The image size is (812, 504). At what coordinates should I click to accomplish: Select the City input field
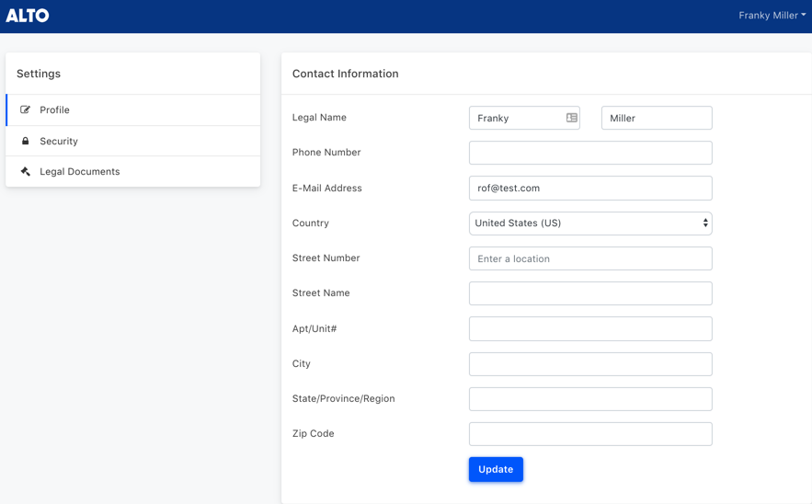tap(590, 364)
